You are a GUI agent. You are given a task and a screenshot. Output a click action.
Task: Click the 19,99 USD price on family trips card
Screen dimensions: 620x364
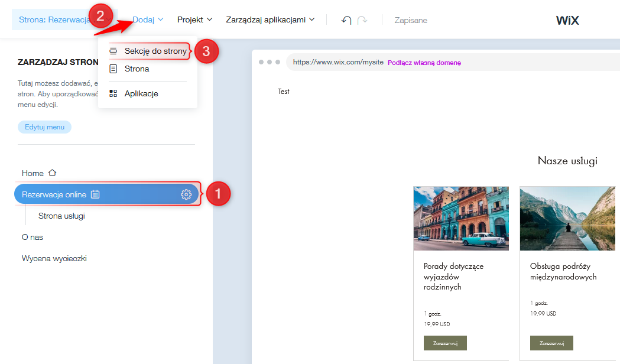(x=437, y=324)
